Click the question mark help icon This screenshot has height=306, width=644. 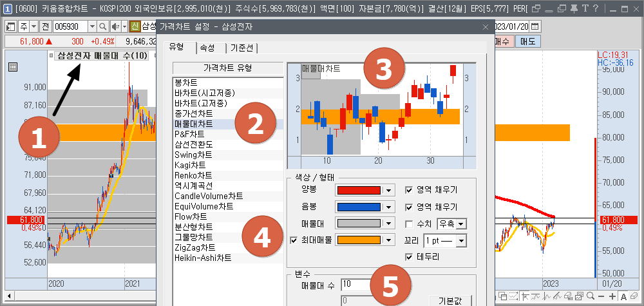pyautogui.click(x=596, y=8)
